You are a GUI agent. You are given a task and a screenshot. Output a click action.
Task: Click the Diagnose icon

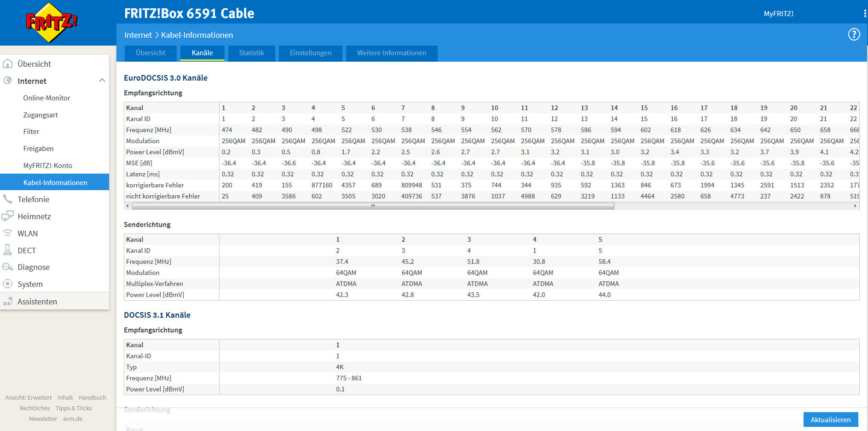8,267
